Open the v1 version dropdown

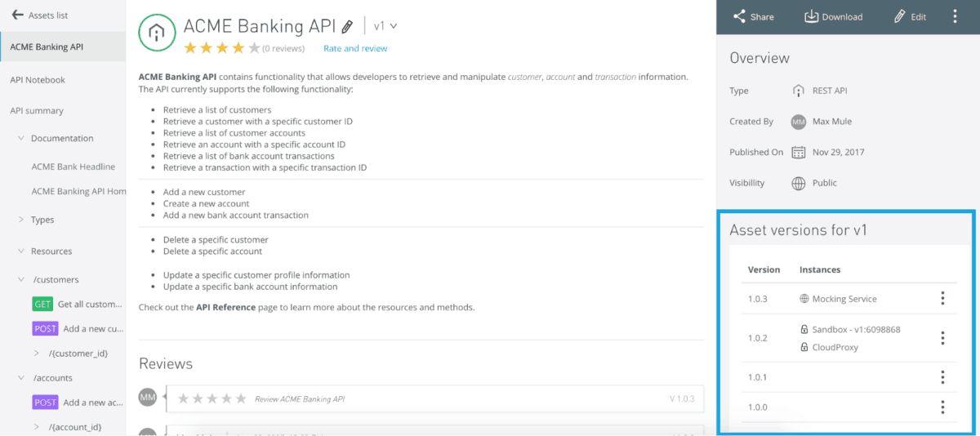385,26
